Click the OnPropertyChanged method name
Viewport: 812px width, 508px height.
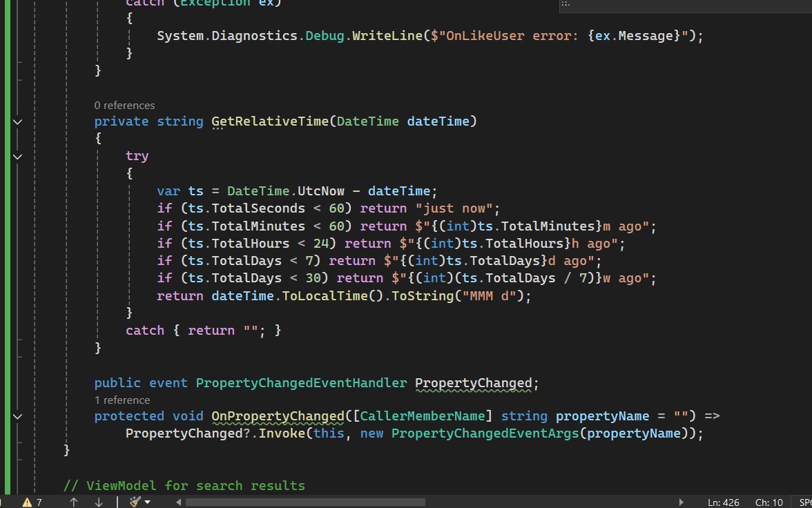point(278,416)
